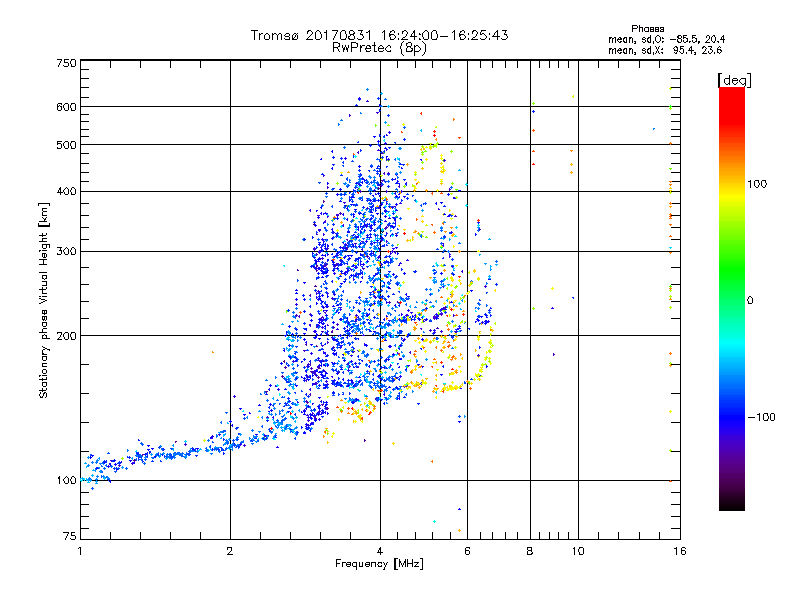Click the 'mean, sd,O: -85.5, 20.4' statistic
The image size is (800, 600).
666,39
